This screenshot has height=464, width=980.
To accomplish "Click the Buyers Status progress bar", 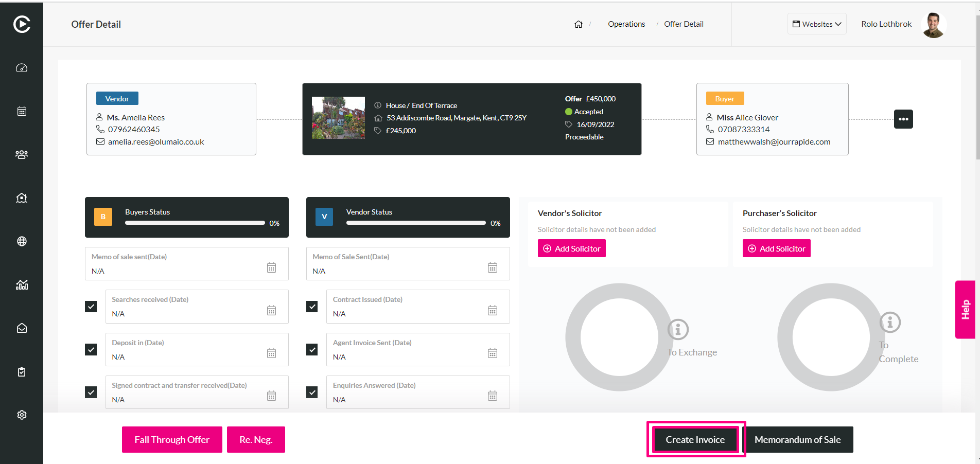I will [x=195, y=223].
